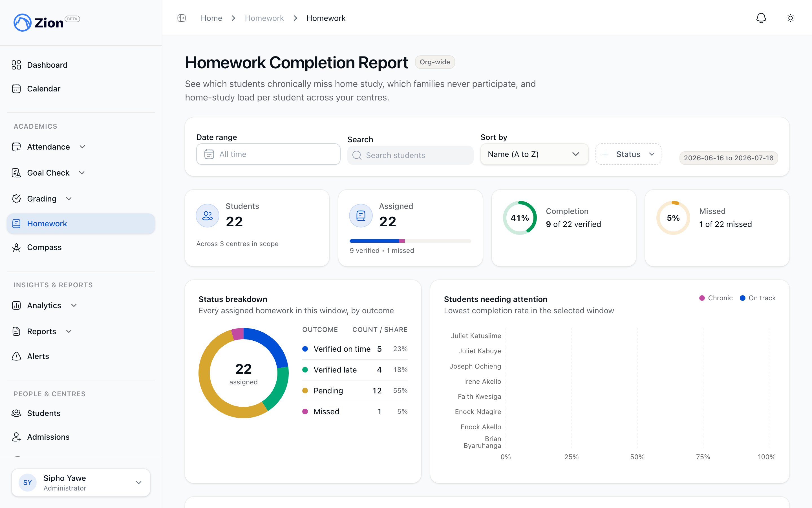Open the Sipho Yawe account menu
This screenshot has width=812, height=508.
(81, 483)
